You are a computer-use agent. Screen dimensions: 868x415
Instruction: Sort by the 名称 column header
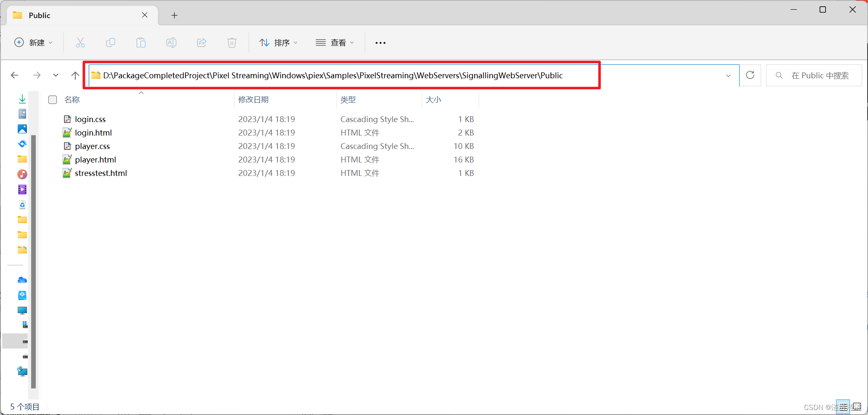pos(72,100)
